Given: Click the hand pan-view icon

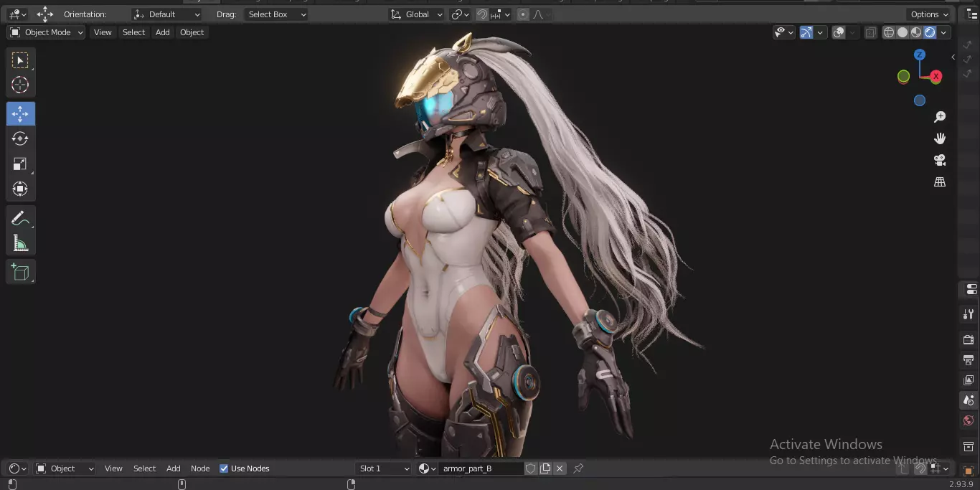Looking at the screenshot, I should pyautogui.click(x=940, y=138).
